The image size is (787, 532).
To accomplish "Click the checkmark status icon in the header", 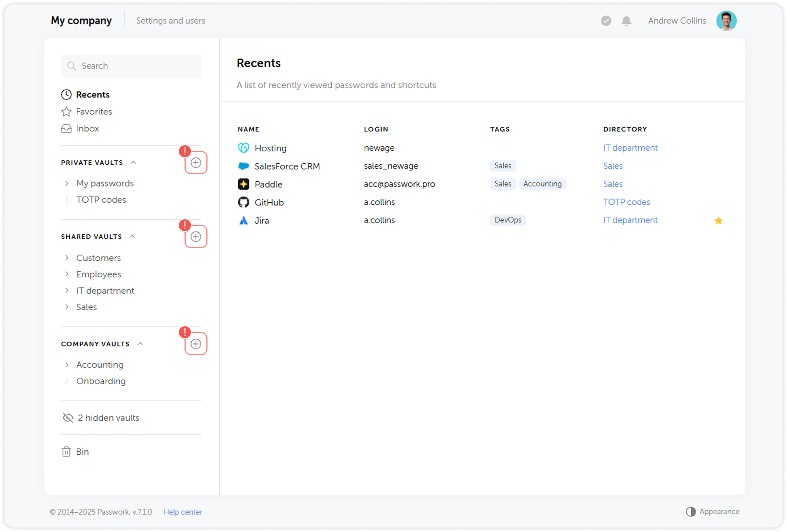I will click(x=606, y=21).
